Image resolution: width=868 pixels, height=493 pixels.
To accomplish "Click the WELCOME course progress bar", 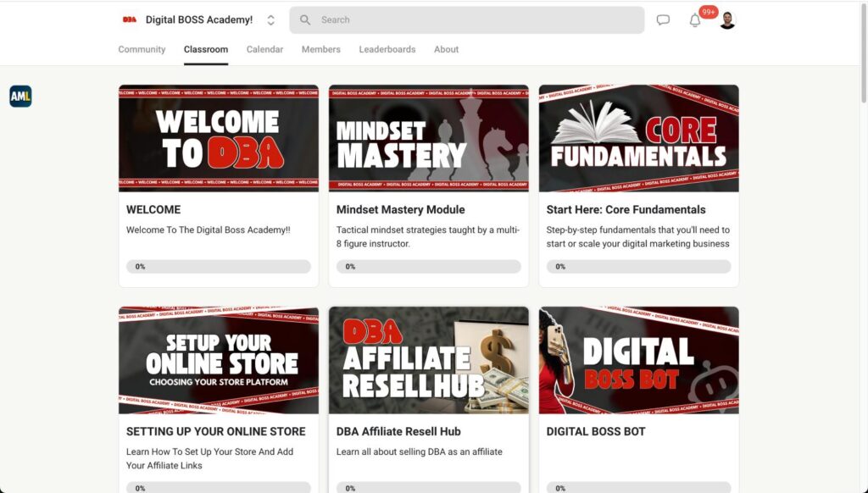I will pos(219,267).
